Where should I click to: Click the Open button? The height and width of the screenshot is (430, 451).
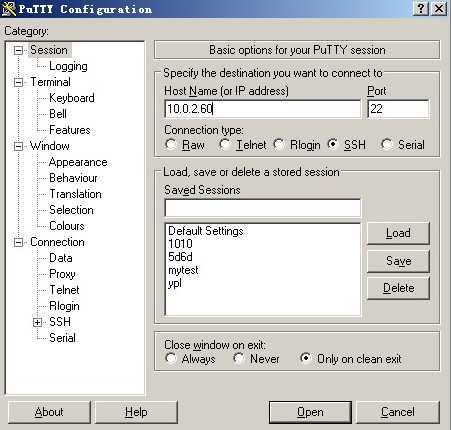pos(310,412)
